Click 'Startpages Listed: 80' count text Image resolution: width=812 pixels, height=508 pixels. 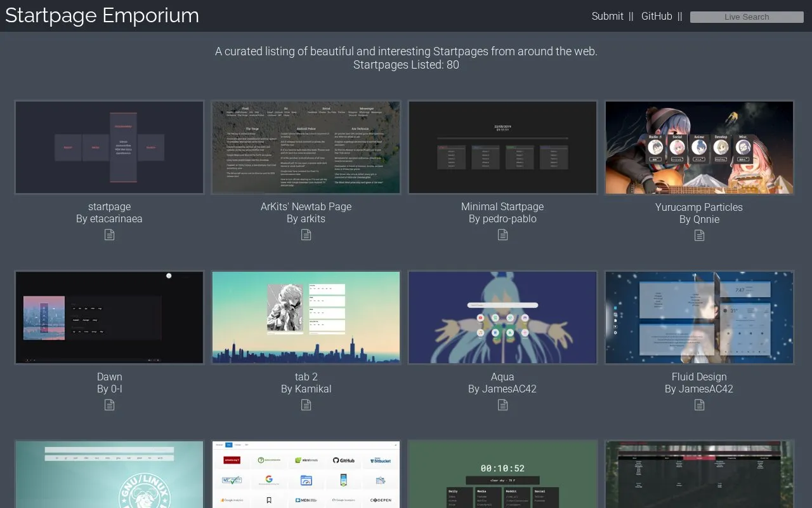(406, 65)
